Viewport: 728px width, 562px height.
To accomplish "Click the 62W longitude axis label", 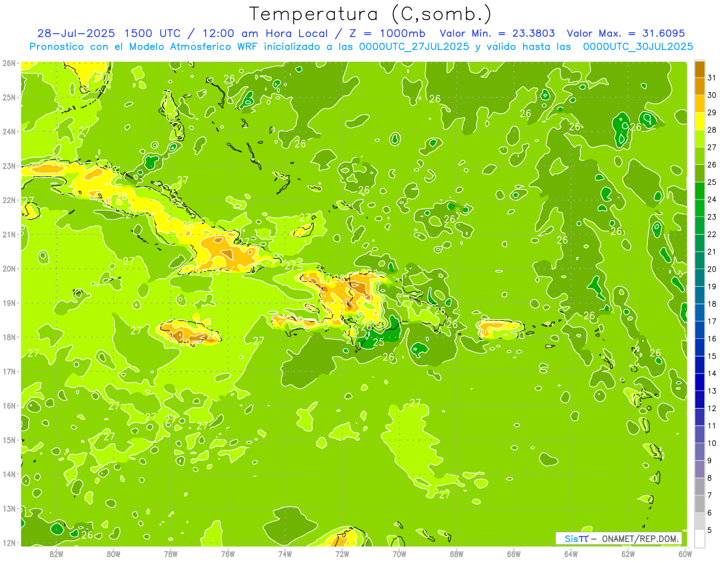I will 628,554.
